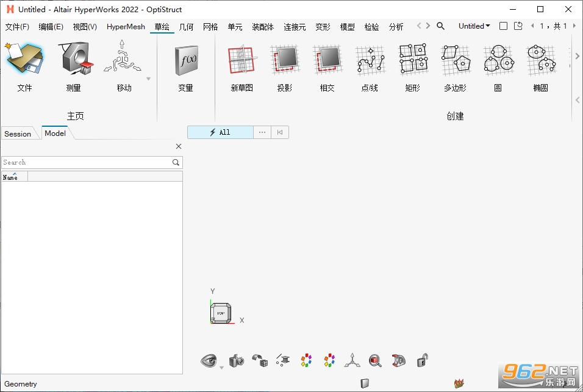Select the 投影 projection sketch tool
The height and width of the screenshot is (392, 583).
285,60
